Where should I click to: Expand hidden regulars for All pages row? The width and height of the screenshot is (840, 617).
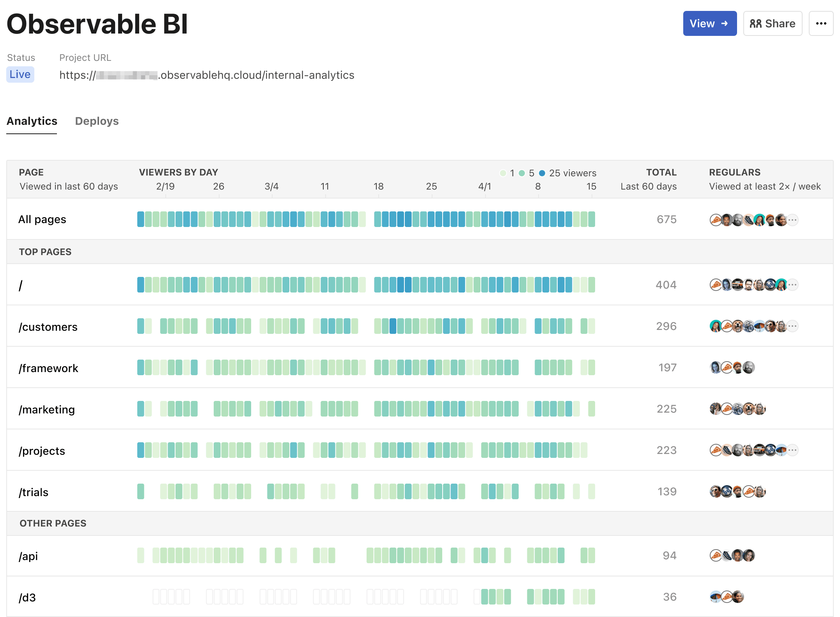point(792,220)
